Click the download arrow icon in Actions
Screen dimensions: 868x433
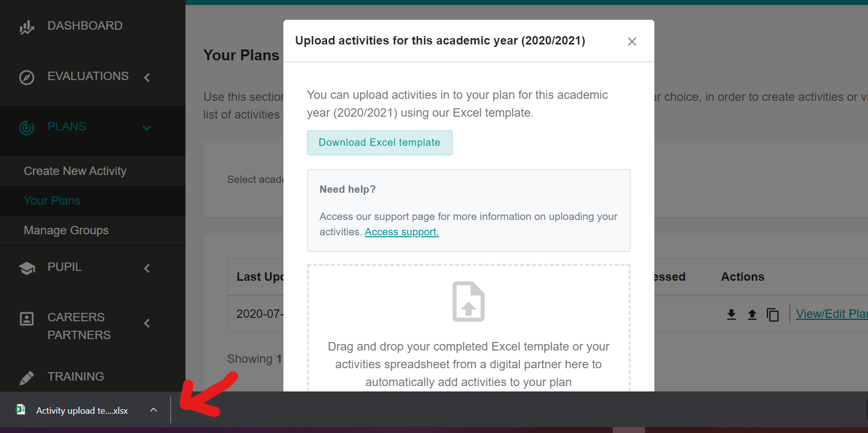point(731,314)
